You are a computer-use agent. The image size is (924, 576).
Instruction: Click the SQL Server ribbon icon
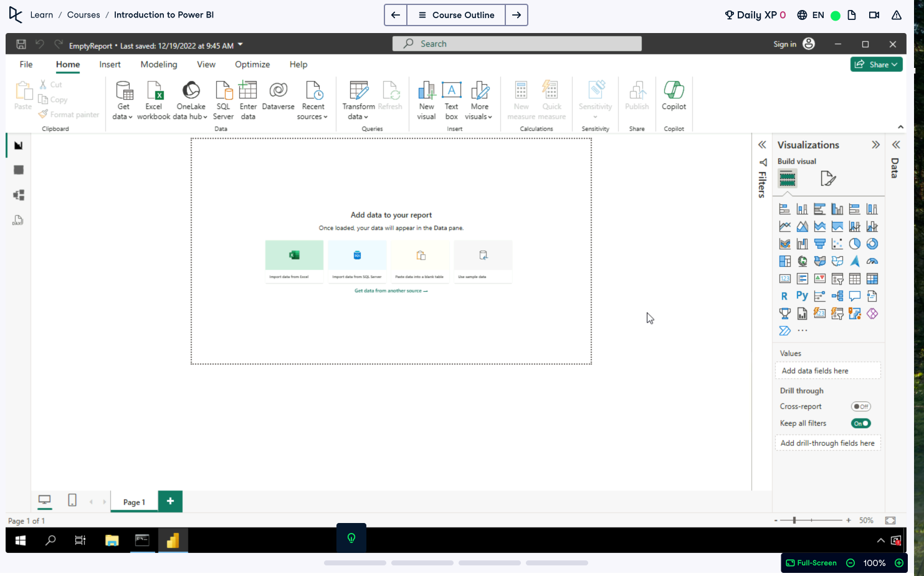[x=223, y=100]
